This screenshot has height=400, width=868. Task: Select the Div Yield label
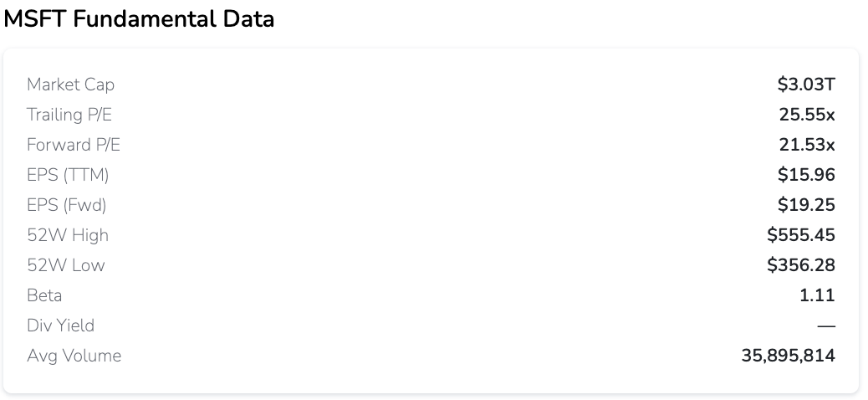click(60, 326)
